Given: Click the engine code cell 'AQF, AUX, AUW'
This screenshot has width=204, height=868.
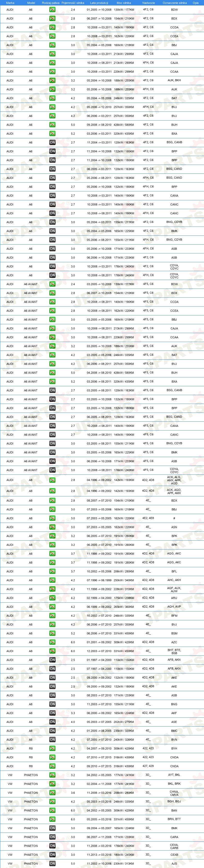Looking at the screenshot, I should pyautogui.click(x=174, y=589).
